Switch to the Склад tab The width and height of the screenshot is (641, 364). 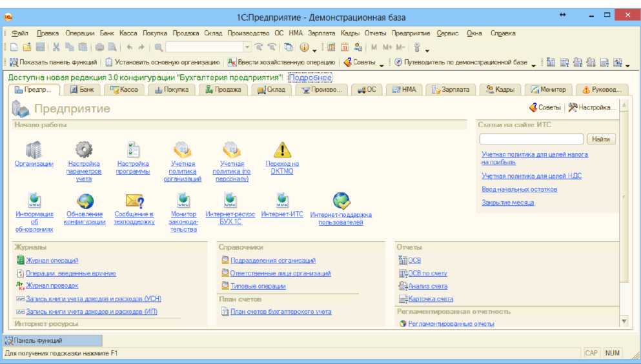click(272, 90)
